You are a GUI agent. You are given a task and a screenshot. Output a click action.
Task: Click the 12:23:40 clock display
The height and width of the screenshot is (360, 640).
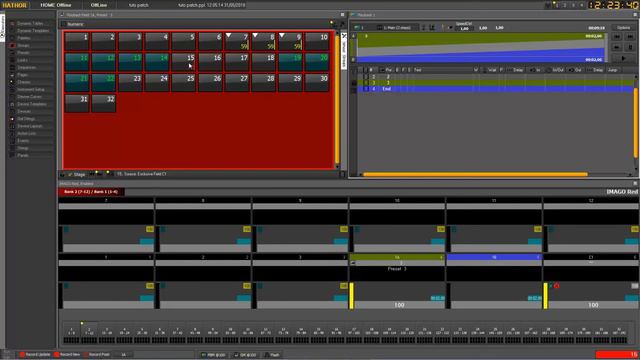(613, 5)
